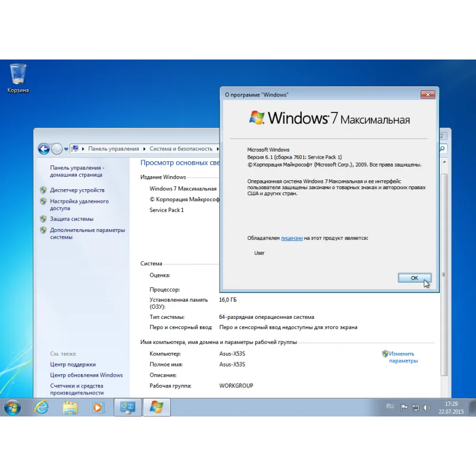Launch Internet Explorer from the taskbar

click(42, 407)
